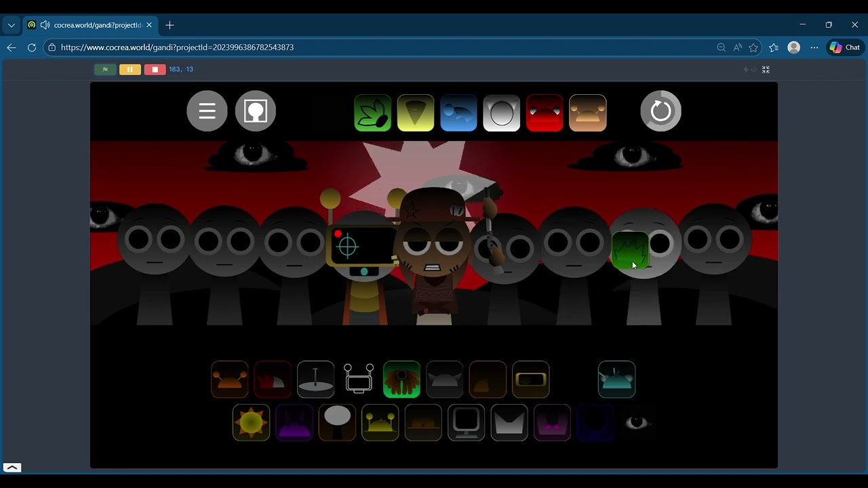Stop the project with the red button
The height and width of the screenshot is (488, 868).
(x=155, y=69)
